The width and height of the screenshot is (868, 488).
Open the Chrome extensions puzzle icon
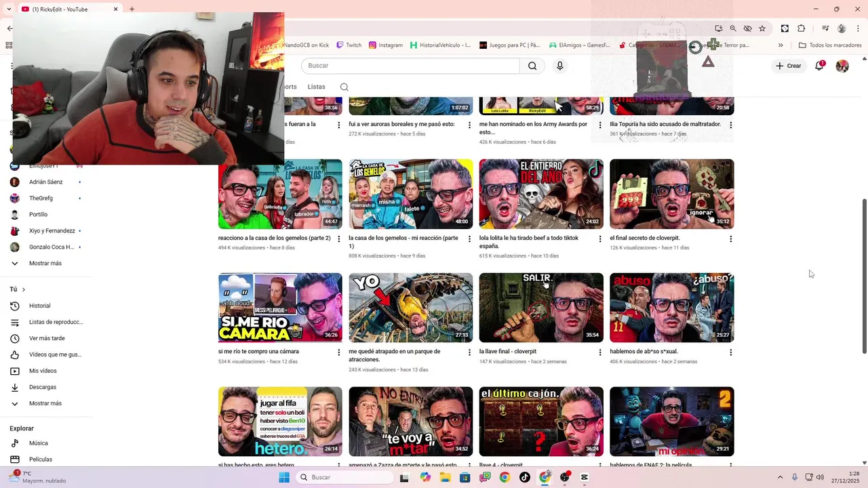(x=802, y=28)
